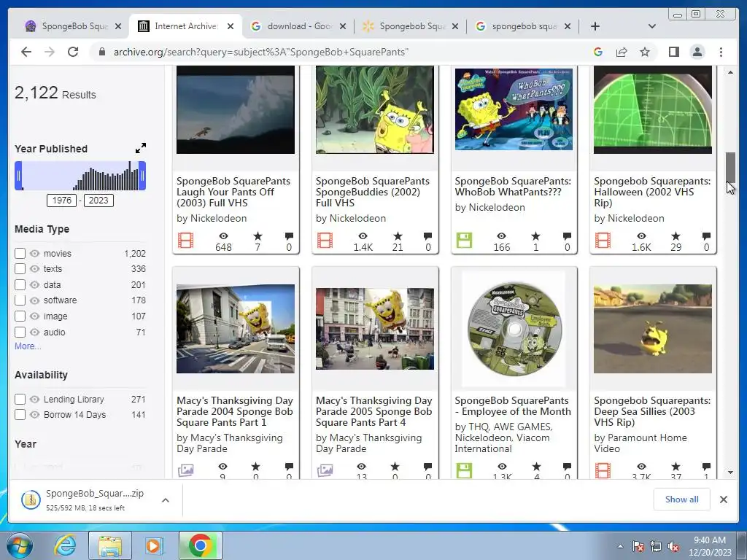Check the Lending Library availability checkbox
This screenshot has height=560, width=747.
[20, 399]
